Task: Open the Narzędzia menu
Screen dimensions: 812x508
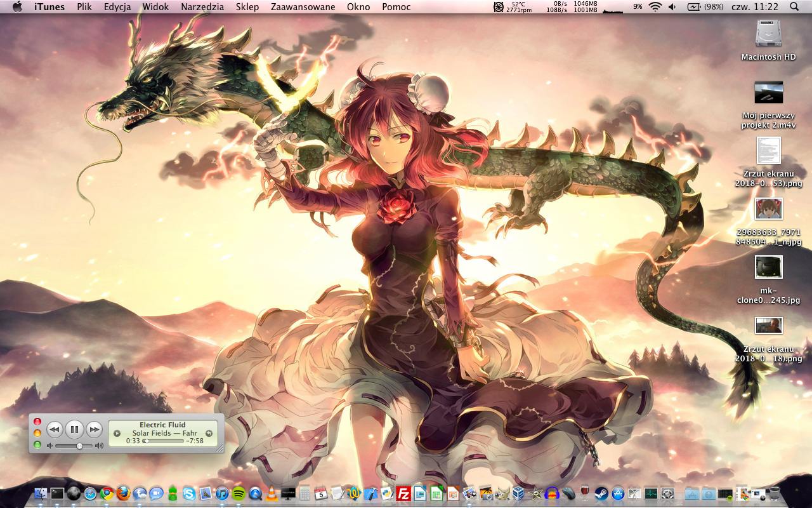Action: tap(202, 6)
